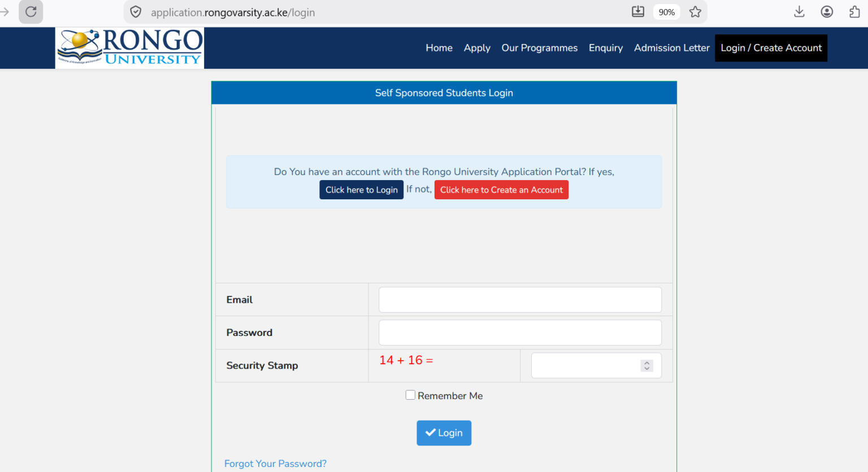Click the red Create an Account button
Image resolution: width=868 pixels, height=472 pixels.
(x=501, y=190)
